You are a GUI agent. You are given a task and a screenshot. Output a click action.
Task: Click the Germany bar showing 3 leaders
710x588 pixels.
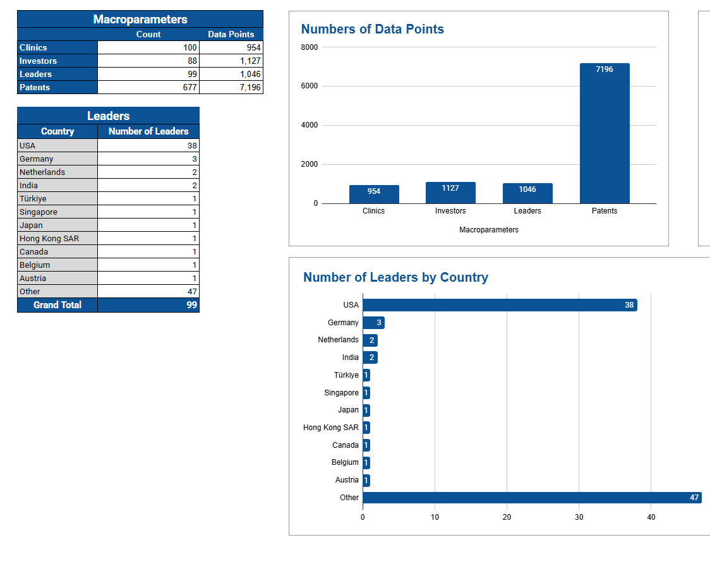373,323
